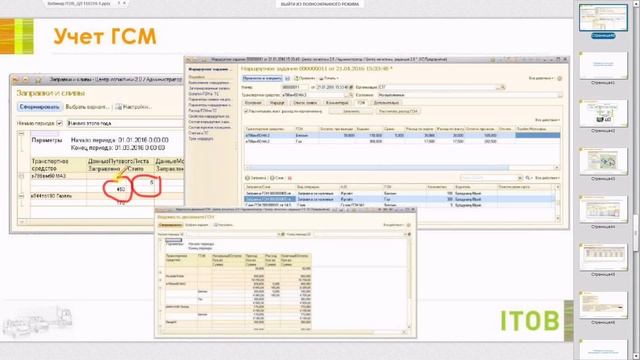Click back arrow in Заправки и сливы window

16,80
